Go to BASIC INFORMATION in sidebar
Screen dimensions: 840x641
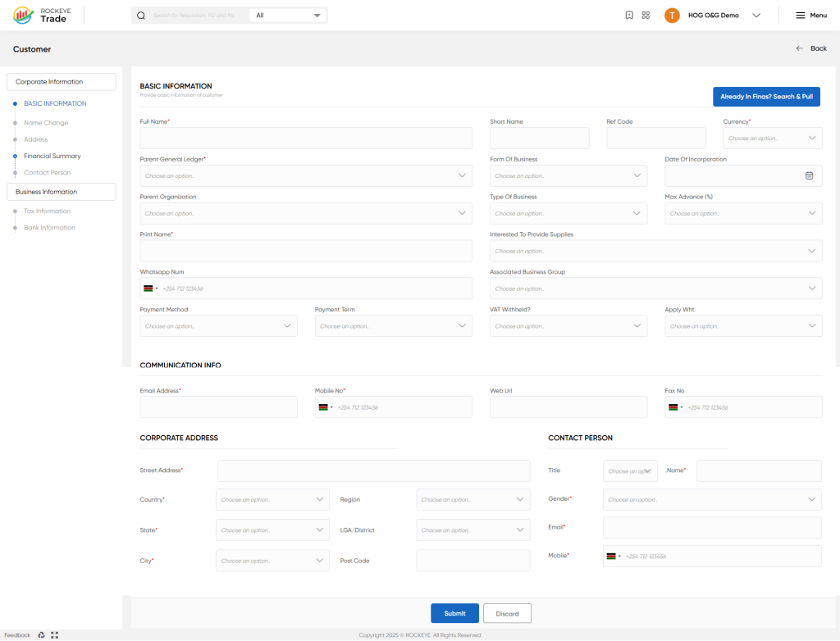point(55,103)
